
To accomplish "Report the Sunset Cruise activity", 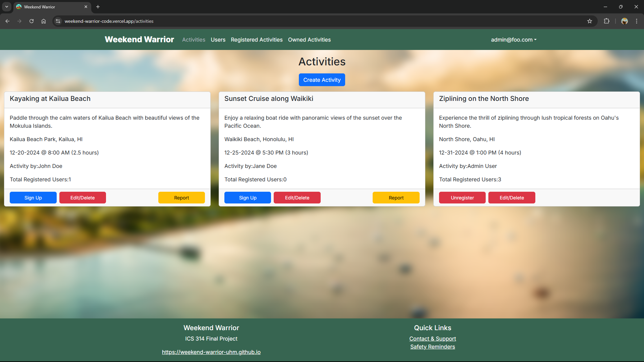I will (396, 197).
